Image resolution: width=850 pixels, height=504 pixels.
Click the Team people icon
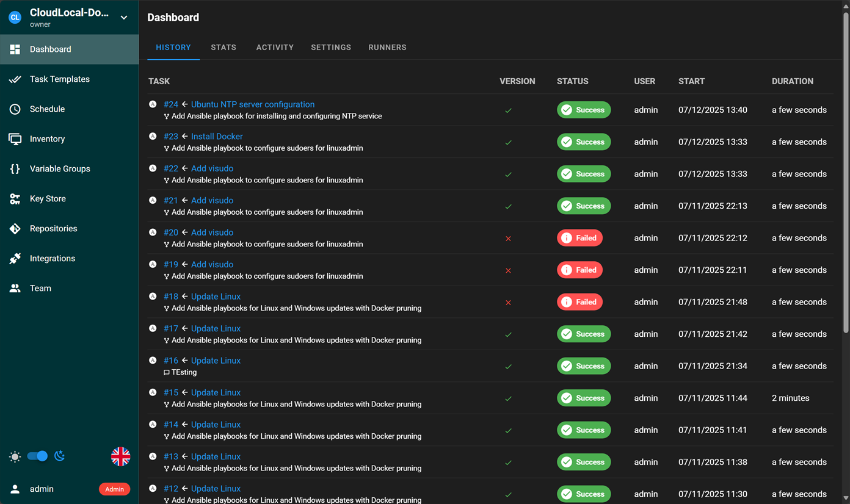[x=15, y=289]
